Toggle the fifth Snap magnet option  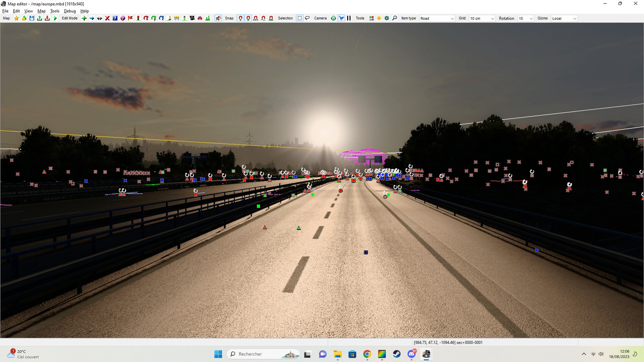tap(271, 18)
